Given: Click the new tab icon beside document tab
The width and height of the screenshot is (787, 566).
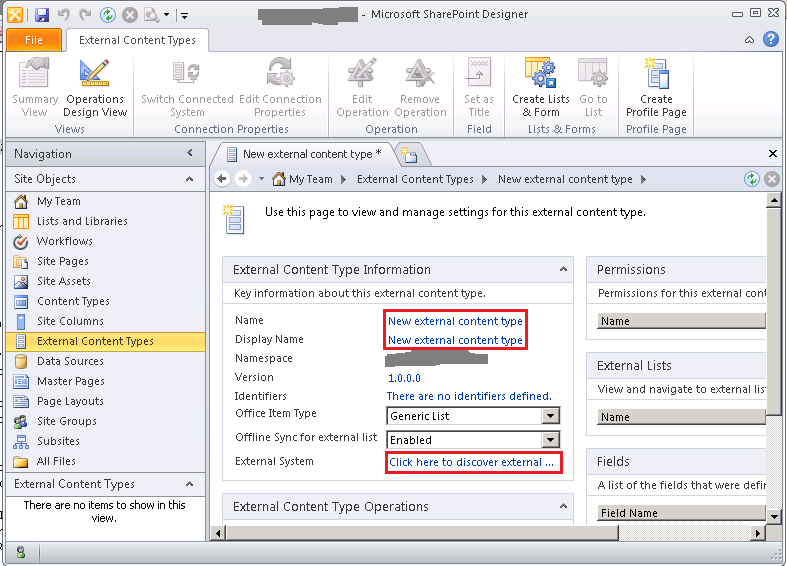Looking at the screenshot, I should pos(411,155).
